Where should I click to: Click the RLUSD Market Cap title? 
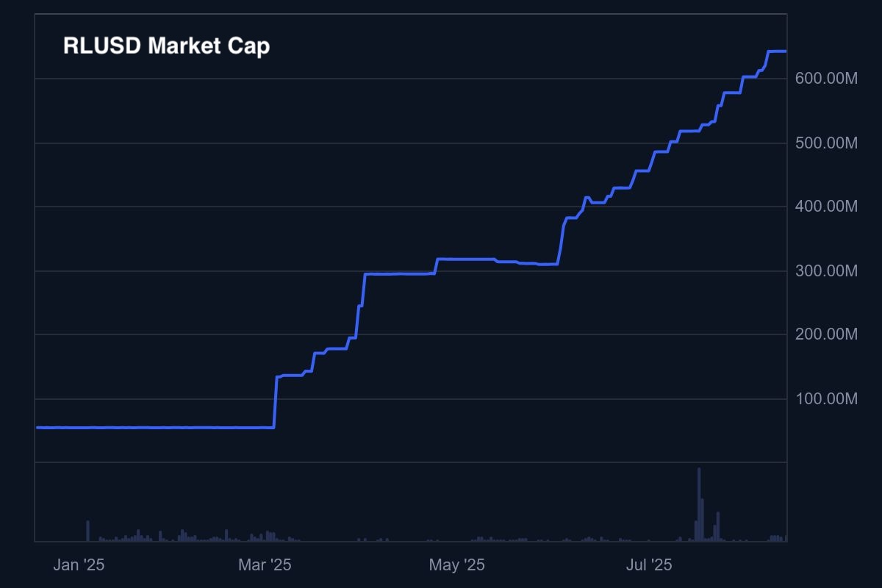166,46
